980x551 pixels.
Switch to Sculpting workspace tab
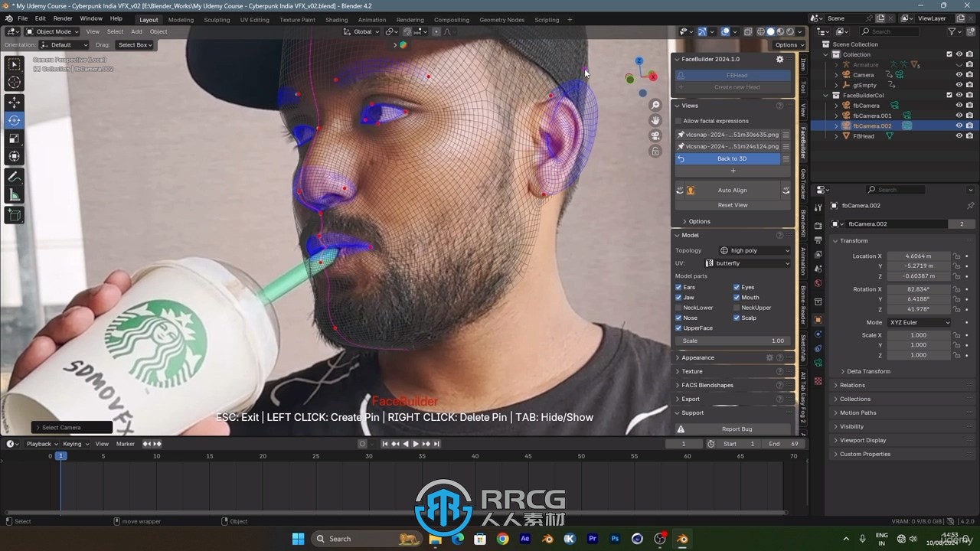tap(217, 20)
